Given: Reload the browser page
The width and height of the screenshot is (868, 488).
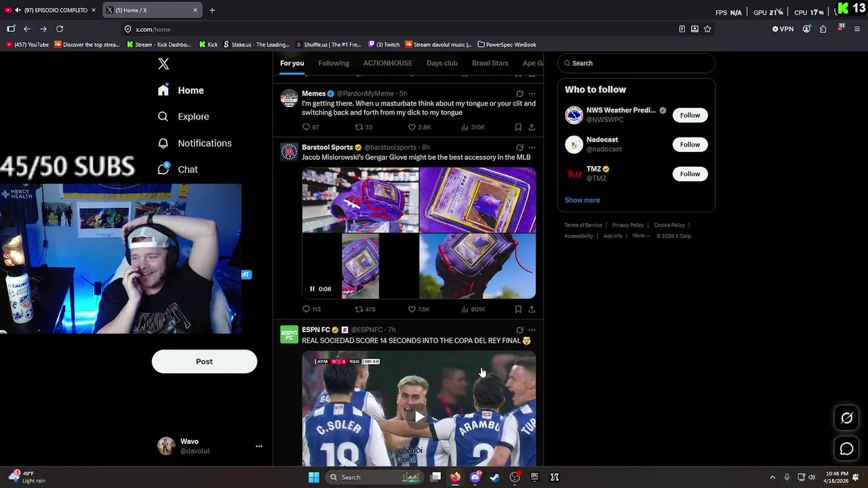Looking at the screenshot, I should point(60,29).
